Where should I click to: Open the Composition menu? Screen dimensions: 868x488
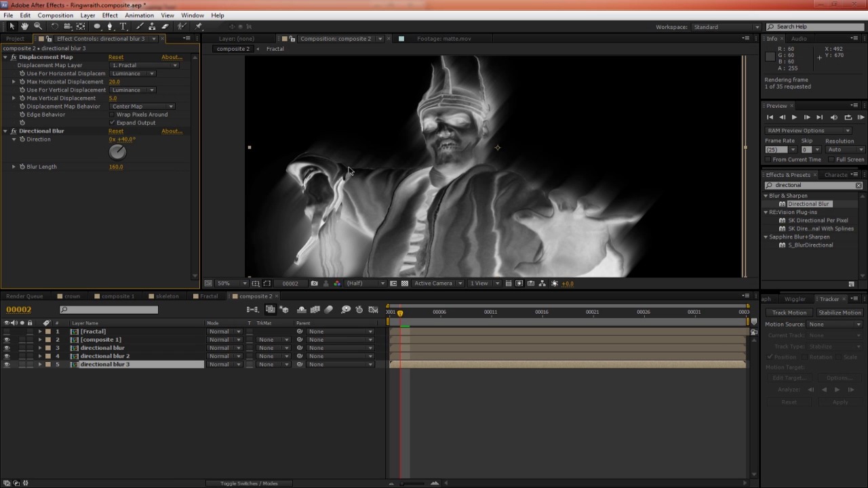(x=55, y=15)
